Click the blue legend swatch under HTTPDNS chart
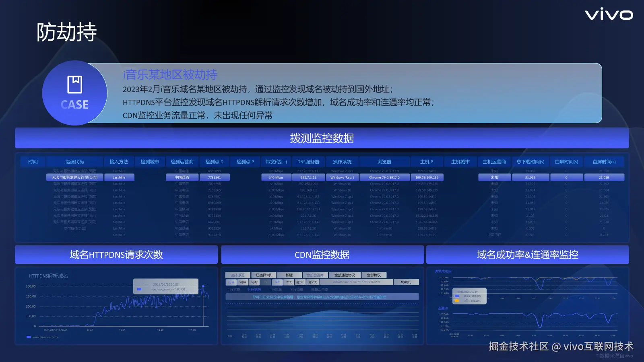The image size is (644, 362). point(29,337)
